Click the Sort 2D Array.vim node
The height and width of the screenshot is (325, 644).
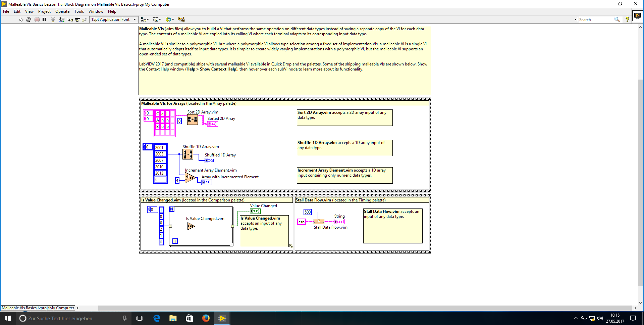coord(193,120)
